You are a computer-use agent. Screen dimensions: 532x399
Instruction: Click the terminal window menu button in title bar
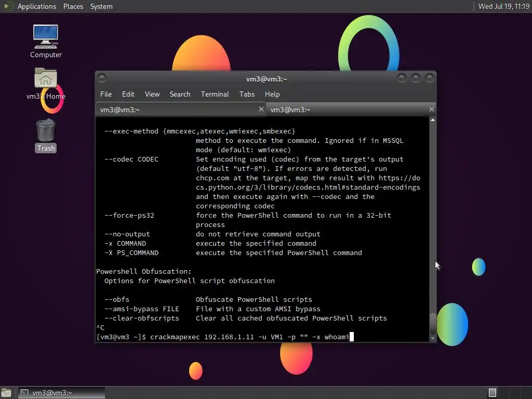(x=102, y=78)
